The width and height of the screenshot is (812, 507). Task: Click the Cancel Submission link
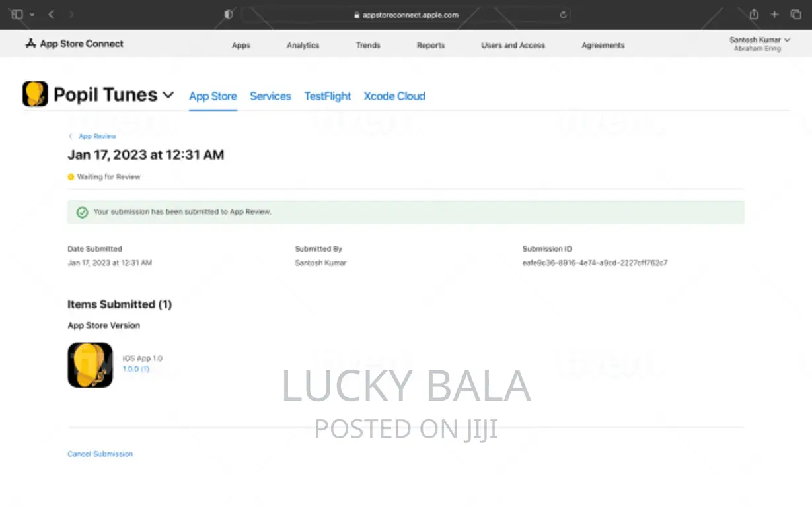tap(100, 454)
